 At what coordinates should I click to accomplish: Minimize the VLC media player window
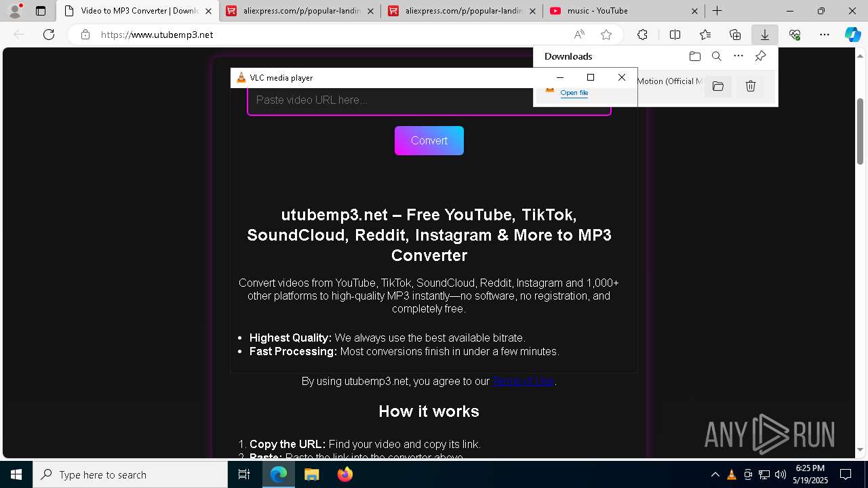559,77
